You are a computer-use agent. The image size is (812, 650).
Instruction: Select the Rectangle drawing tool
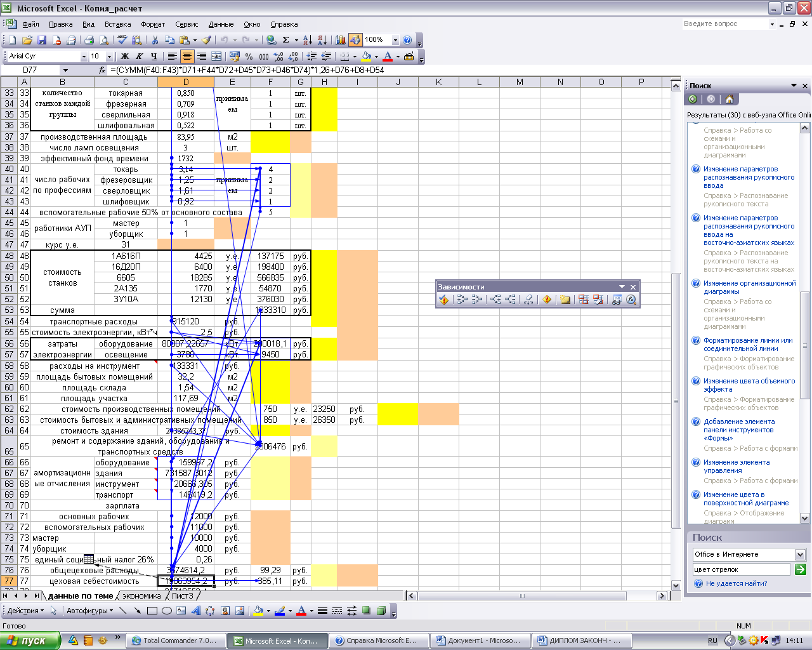(152, 611)
